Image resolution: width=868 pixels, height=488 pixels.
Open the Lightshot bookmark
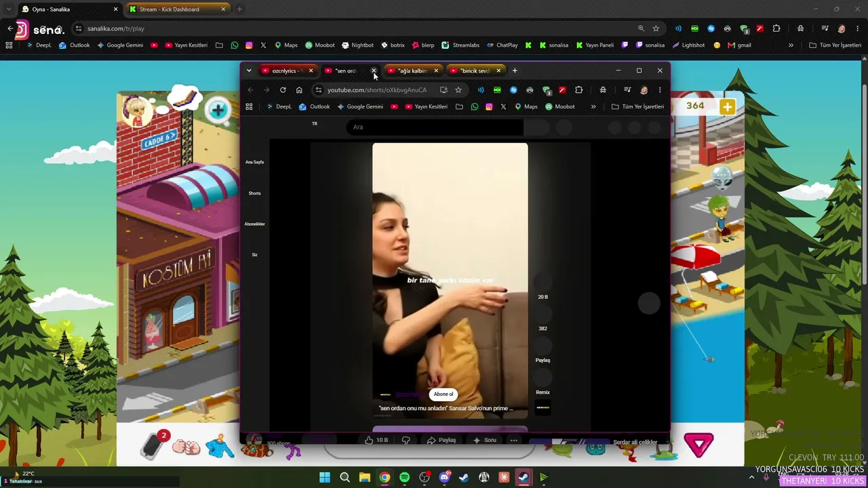[688, 45]
